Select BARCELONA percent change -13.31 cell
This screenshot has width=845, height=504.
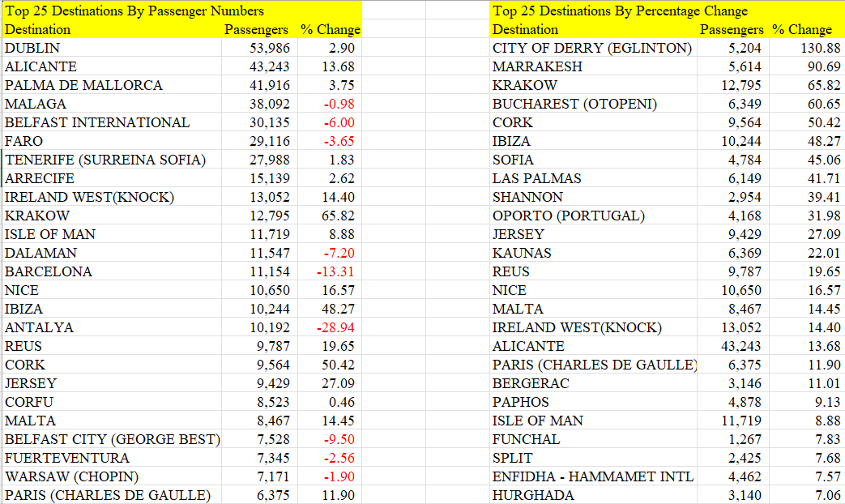pyautogui.click(x=329, y=271)
